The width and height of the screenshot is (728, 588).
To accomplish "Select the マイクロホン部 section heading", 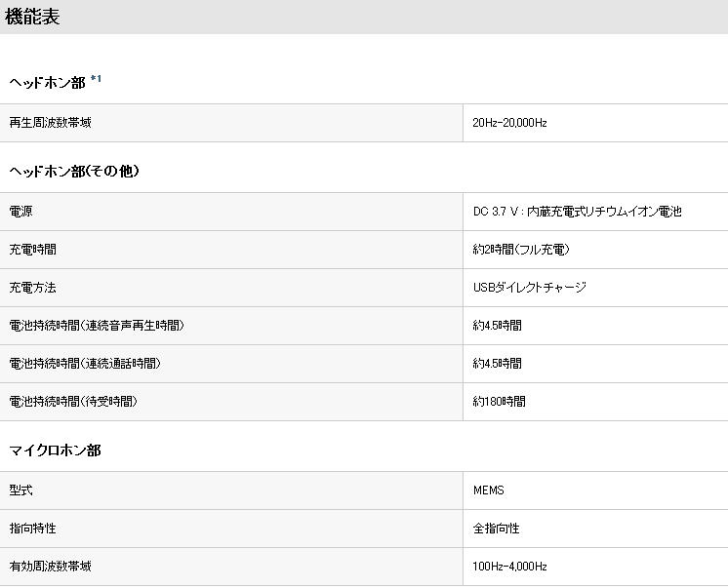I will [55, 451].
